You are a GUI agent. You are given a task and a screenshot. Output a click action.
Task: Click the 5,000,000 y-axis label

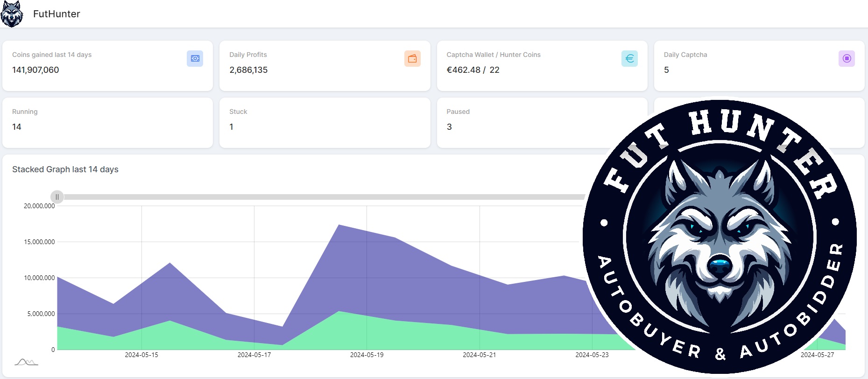click(41, 314)
